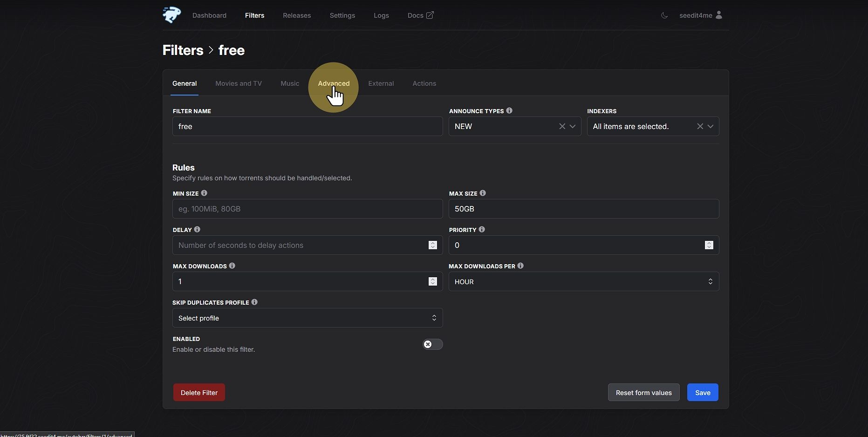Open Settings in top navigation
This screenshot has width=868, height=437.
pos(342,15)
